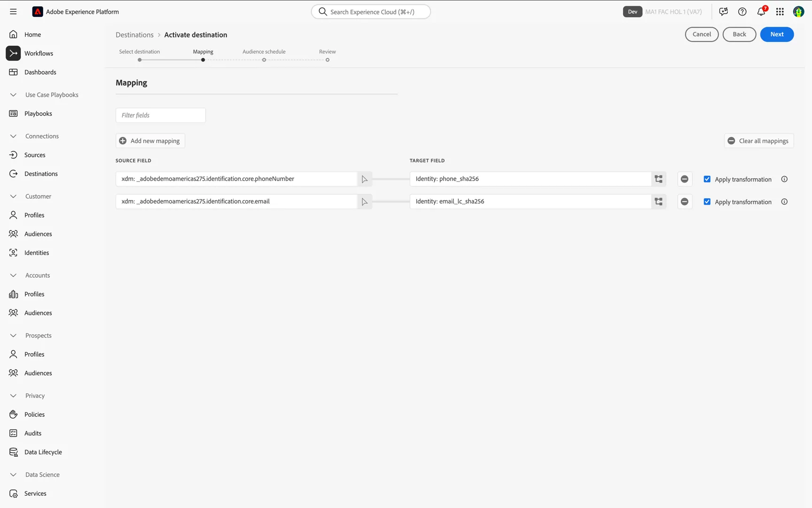The image size is (812, 508).
Task: Click the Adobe Experience Platform logo
Action: 38,12
